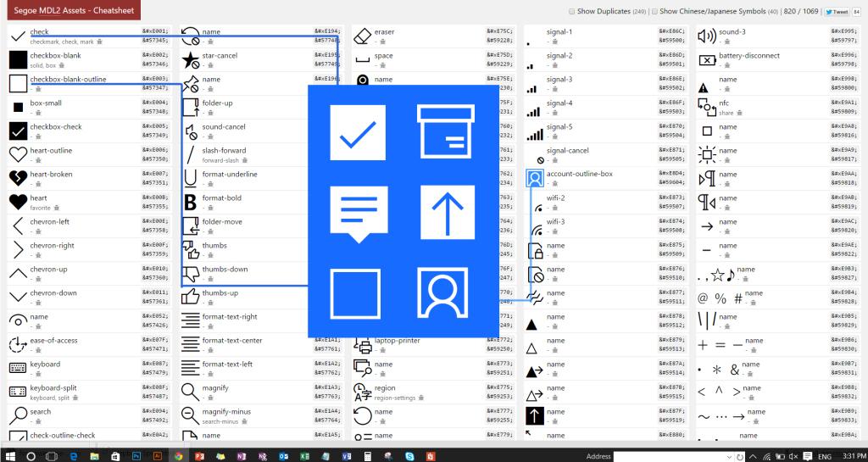Refresh using taskbar Address refresh icon
The image size is (868, 462).
pyautogui.click(x=740, y=457)
